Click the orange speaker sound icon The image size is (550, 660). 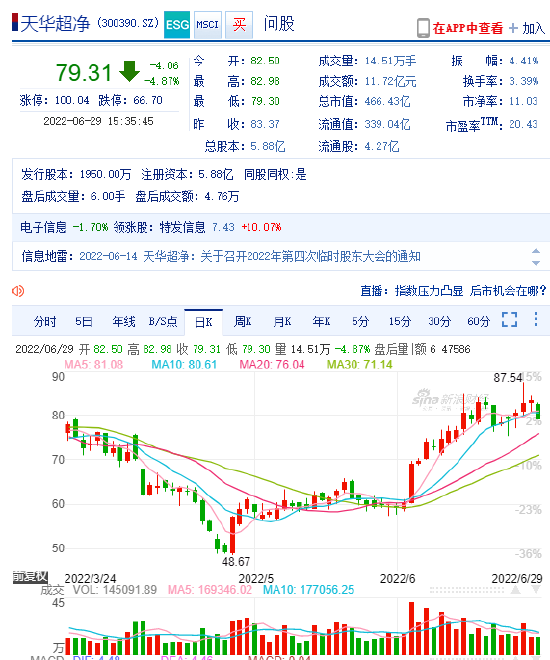18,291
